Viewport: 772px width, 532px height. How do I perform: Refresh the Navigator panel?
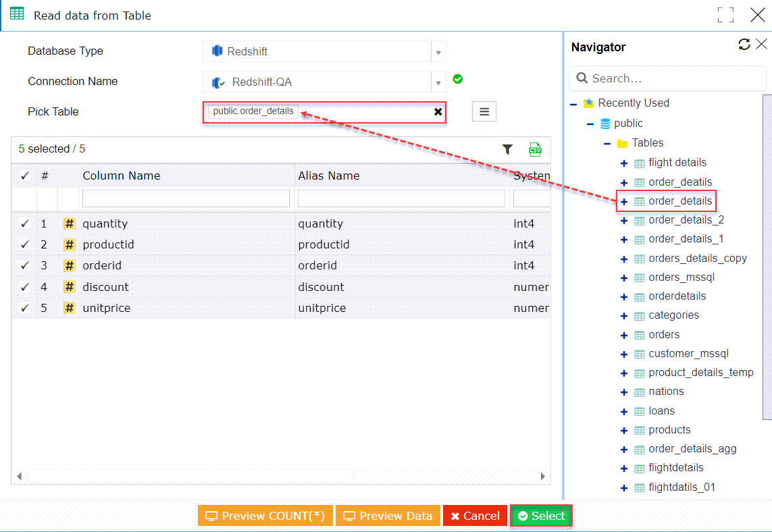pos(744,45)
